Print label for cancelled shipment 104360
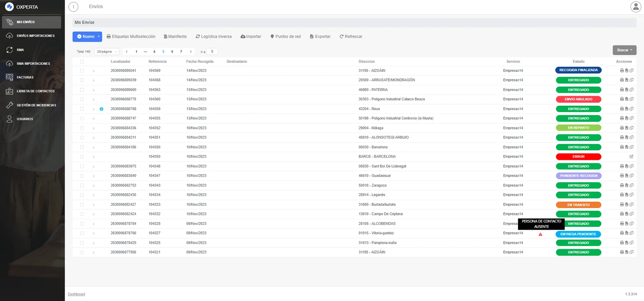 coord(622,99)
